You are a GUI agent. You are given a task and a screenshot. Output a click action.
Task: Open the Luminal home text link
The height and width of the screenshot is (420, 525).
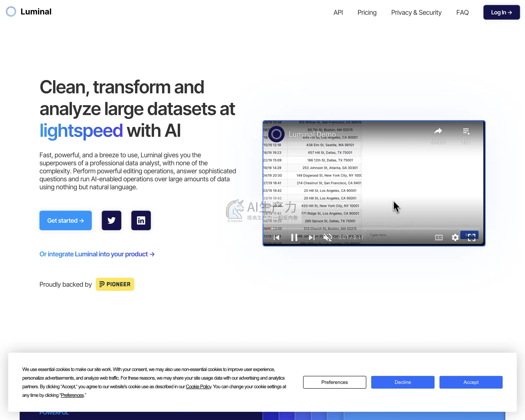coord(36,12)
